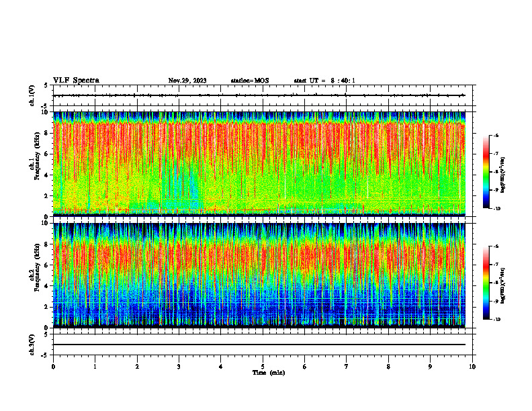This screenshot has width=532, height=411.
Task: Select the "start UT = 8 : 40: 1" text
Action: point(324,81)
